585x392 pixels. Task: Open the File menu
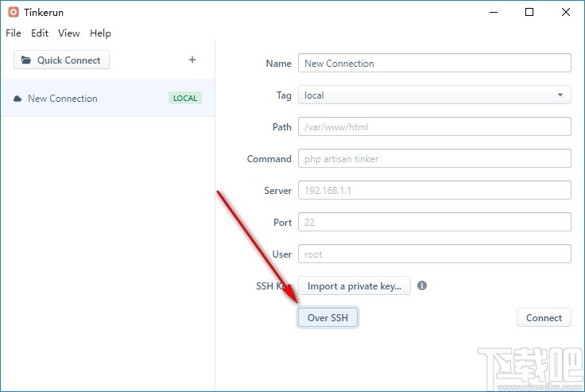pyautogui.click(x=14, y=33)
